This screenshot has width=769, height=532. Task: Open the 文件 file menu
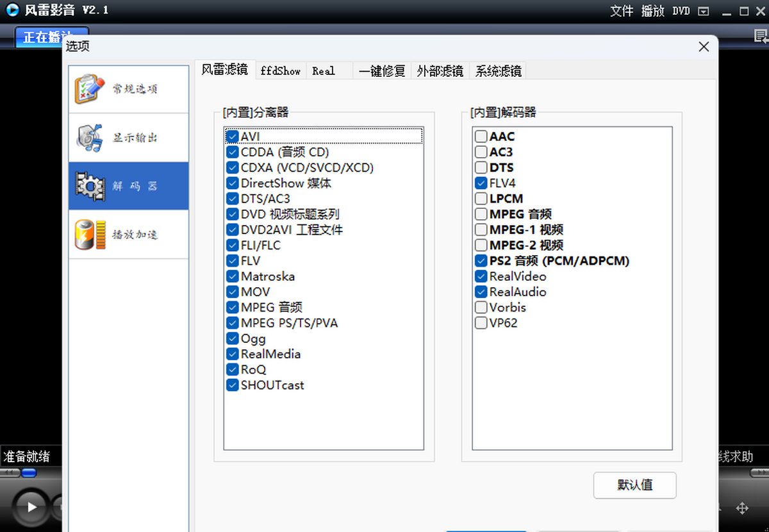click(x=622, y=12)
